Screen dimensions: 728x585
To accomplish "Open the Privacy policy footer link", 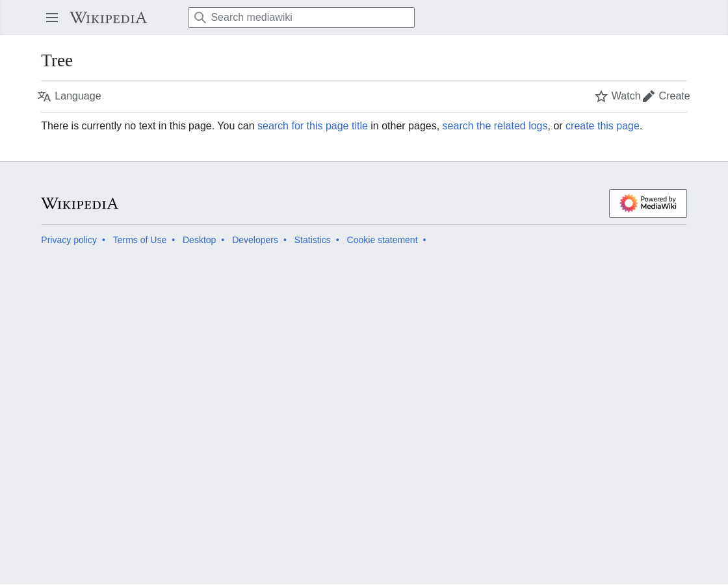I will point(69,240).
